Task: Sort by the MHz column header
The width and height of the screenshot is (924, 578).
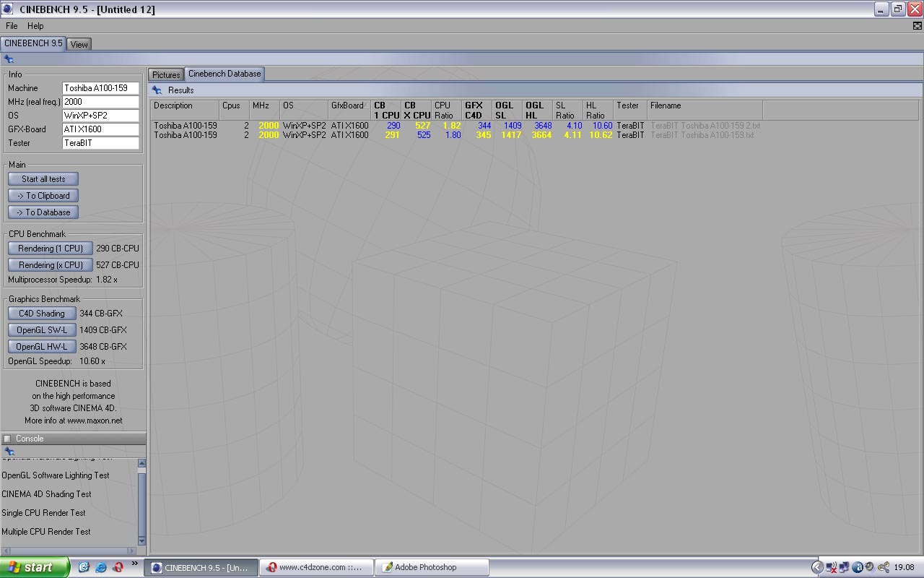Action: 265,110
